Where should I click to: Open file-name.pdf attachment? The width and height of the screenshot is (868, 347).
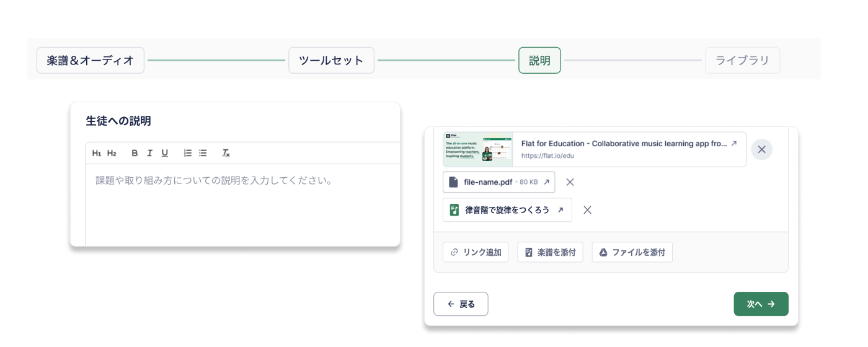(499, 182)
